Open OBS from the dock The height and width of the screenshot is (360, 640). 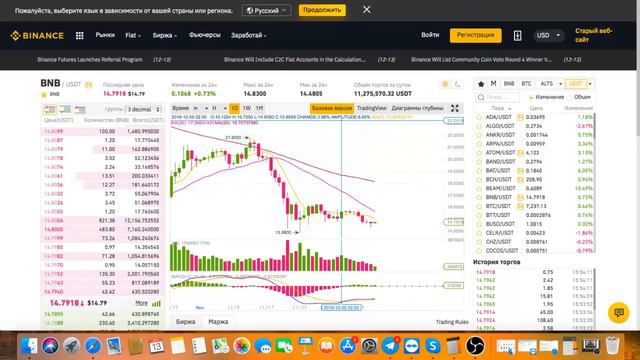pyautogui.click(x=475, y=346)
